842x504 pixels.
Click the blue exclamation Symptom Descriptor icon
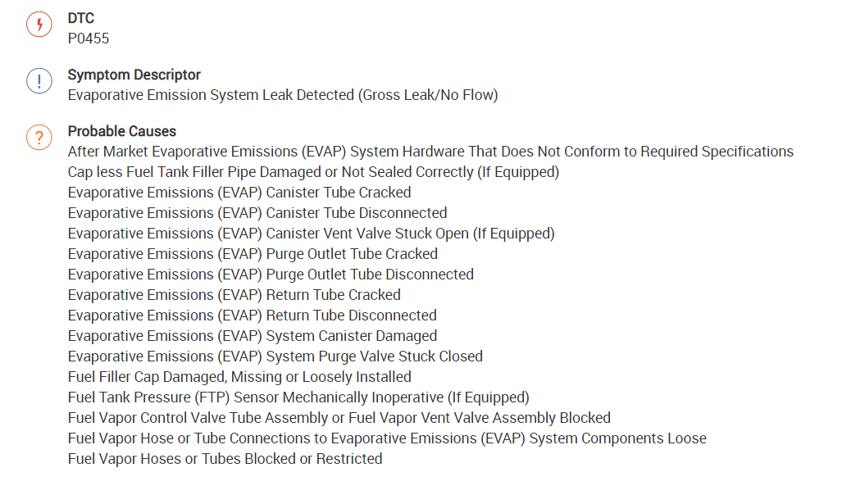39,81
